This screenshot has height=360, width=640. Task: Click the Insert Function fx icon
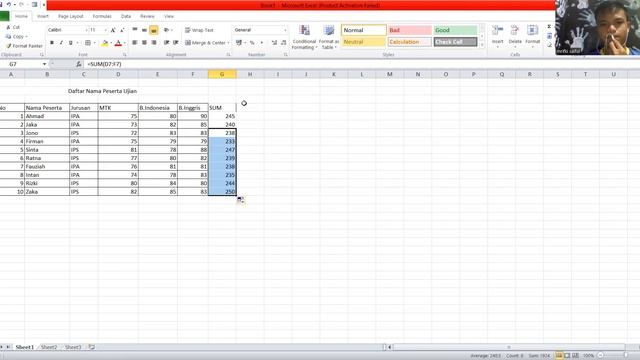tap(78, 64)
